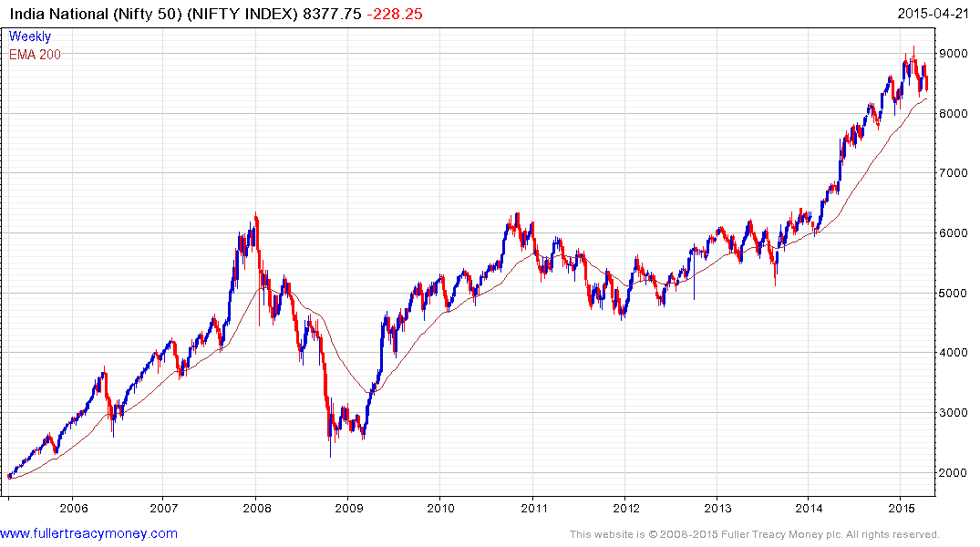Click the 2007 year axis label

pos(163,508)
